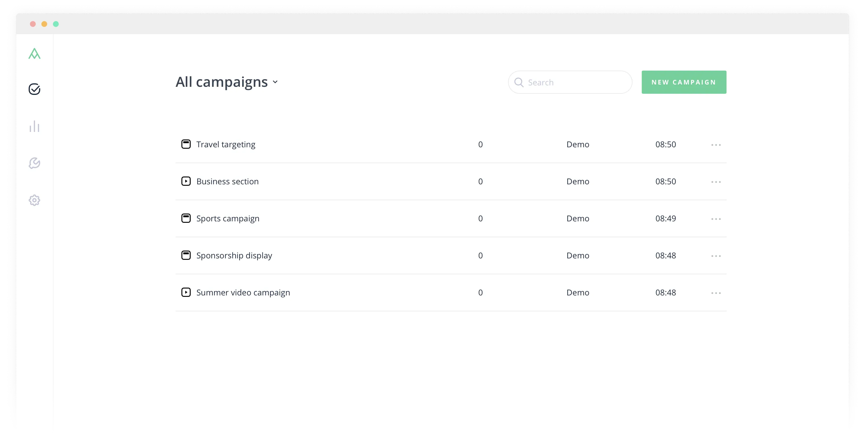868x434 pixels.
Task: Expand the All campaigns dropdown
Action: click(275, 82)
